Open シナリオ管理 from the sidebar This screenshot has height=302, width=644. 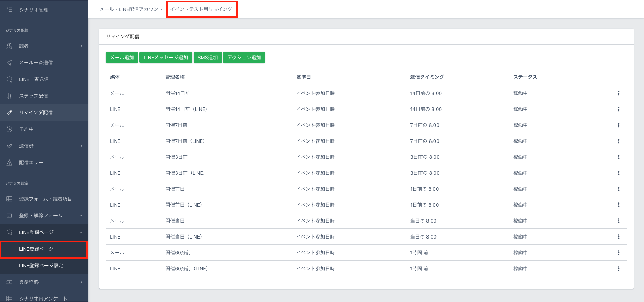pos(33,10)
